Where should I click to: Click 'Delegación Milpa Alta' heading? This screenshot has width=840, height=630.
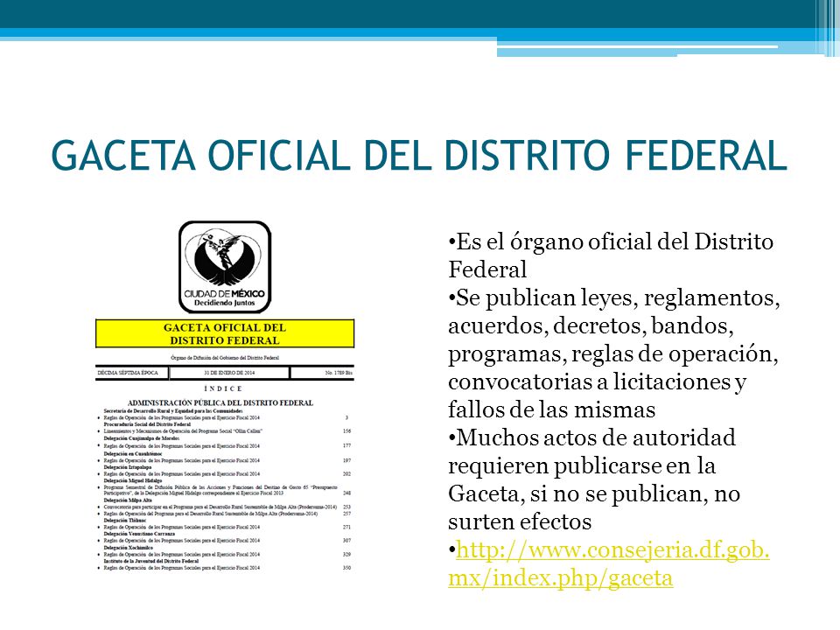[x=128, y=500]
